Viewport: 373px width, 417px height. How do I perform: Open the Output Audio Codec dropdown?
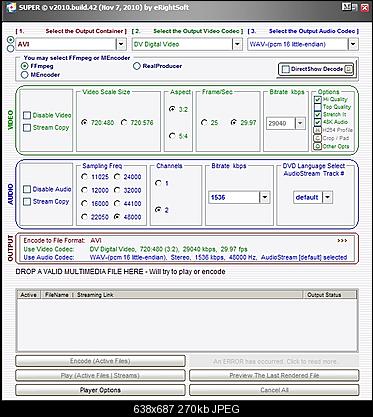353,44
